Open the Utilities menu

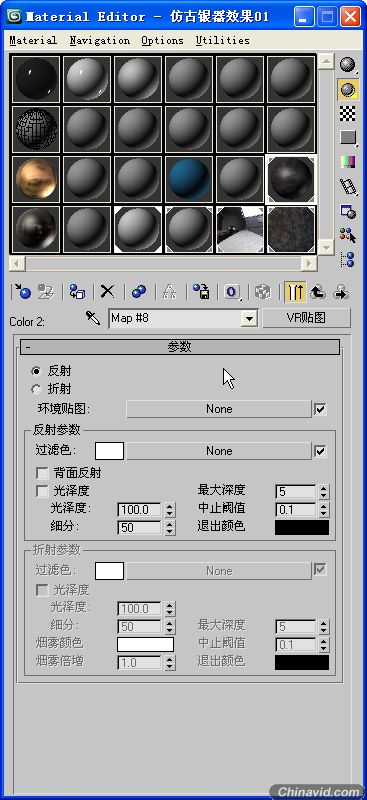223,40
